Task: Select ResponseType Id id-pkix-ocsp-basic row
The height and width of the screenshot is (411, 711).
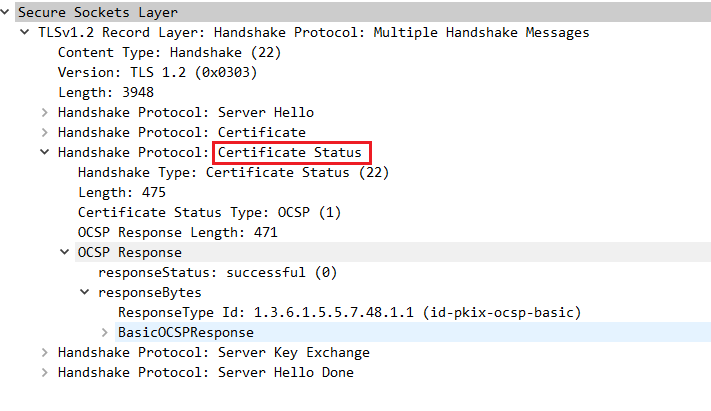Action: (x=350, y=312)
